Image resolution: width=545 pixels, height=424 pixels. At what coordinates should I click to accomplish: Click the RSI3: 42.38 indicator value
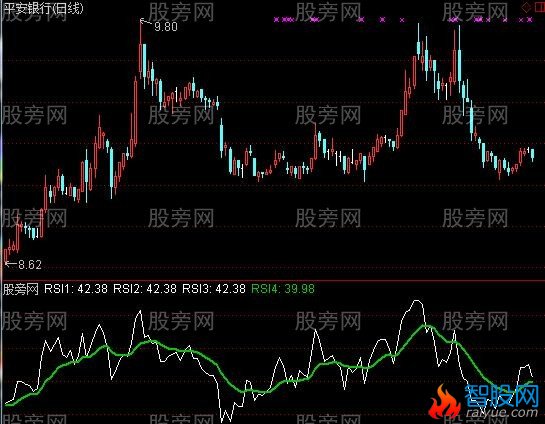214,288
